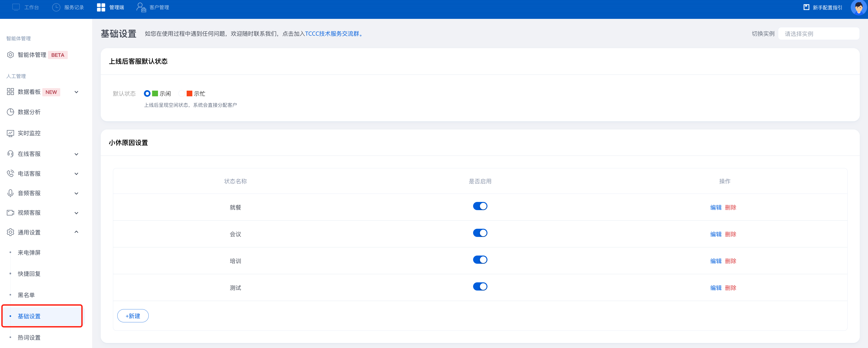Image resolution: width=868 pixels, height=348 pixels.
Task: Click 删除 for the 培训 row
Action: coord(730,261)
